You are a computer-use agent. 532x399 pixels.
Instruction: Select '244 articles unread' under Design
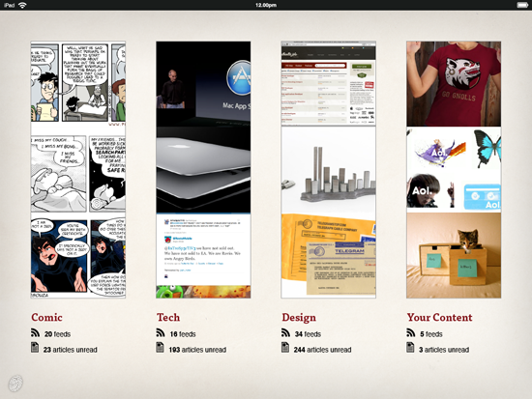323,350
